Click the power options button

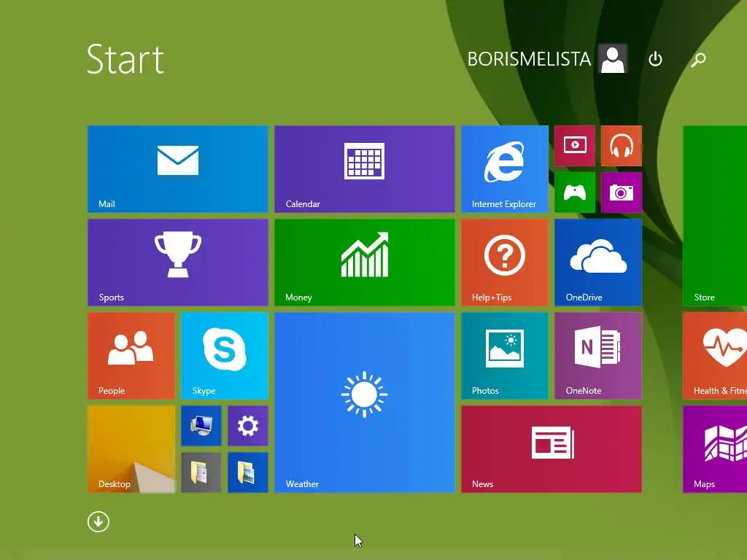[x=655, y=59]
